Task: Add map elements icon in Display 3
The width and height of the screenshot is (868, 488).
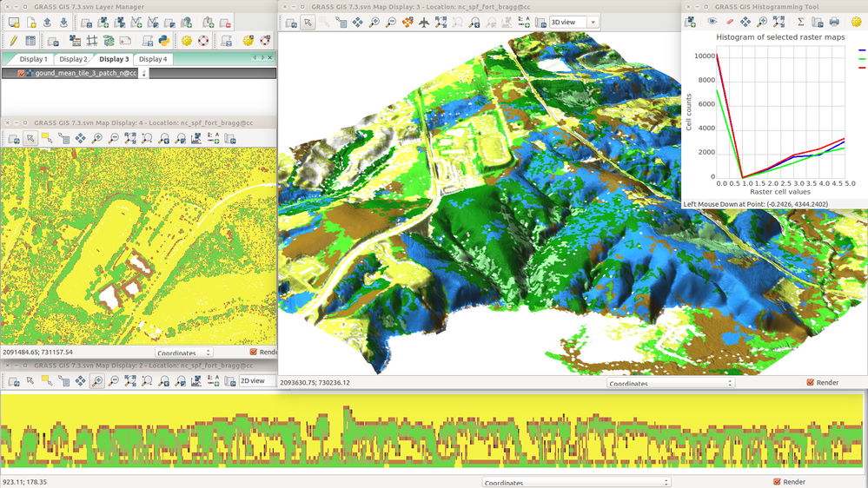Action: click(524, 23)
